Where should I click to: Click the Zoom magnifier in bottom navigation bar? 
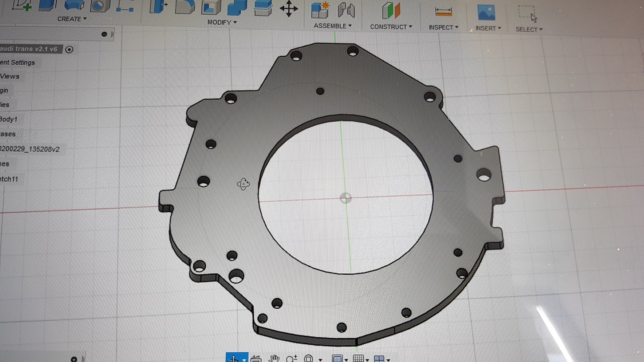click(291, 358)
